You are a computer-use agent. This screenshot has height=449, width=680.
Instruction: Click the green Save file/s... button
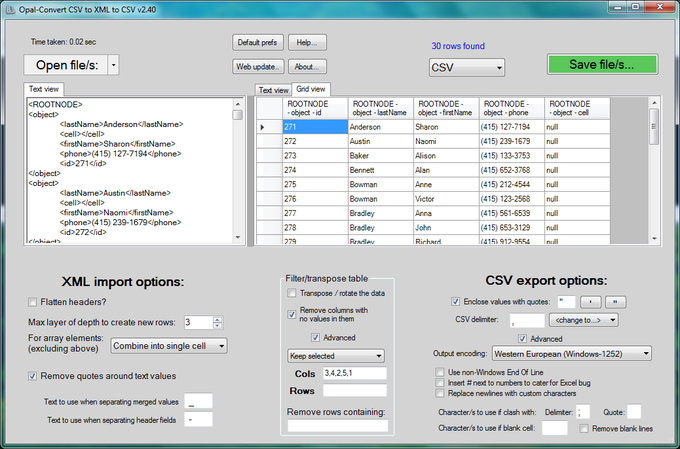602,64
